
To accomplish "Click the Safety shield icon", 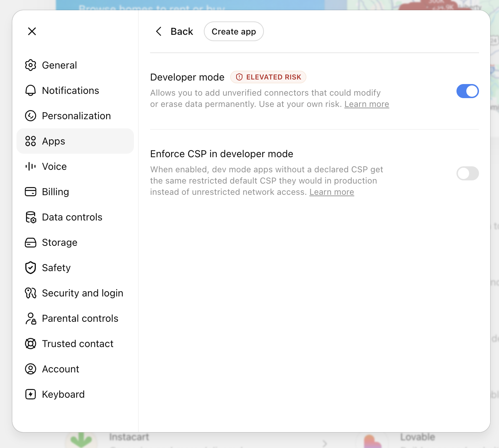I will tap(31, 268).
